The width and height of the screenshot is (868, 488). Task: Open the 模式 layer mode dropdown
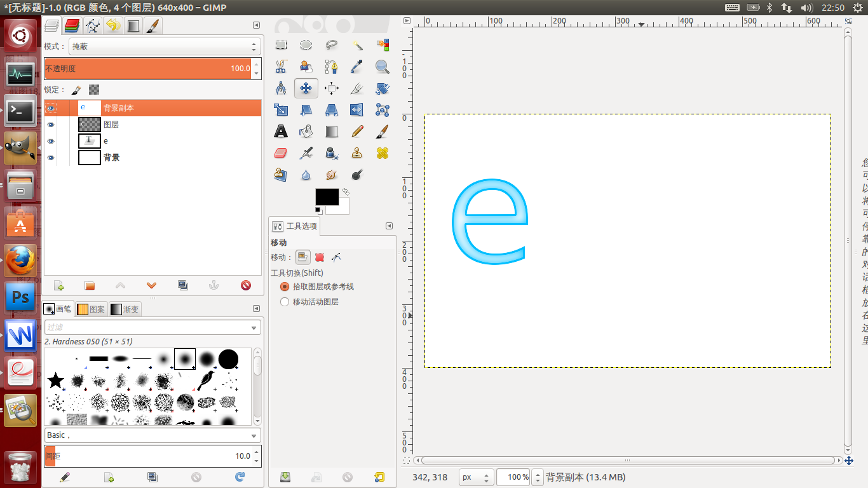[x=165, y=46]
